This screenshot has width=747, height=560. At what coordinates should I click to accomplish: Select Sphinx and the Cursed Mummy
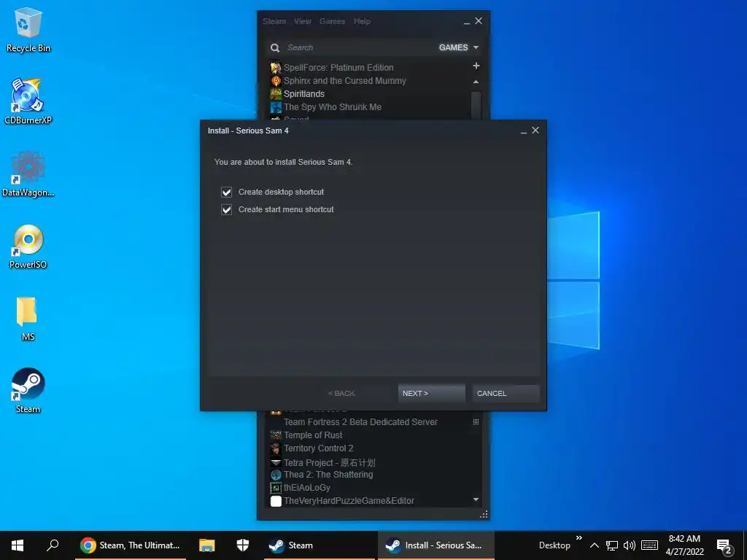(345, 81)
